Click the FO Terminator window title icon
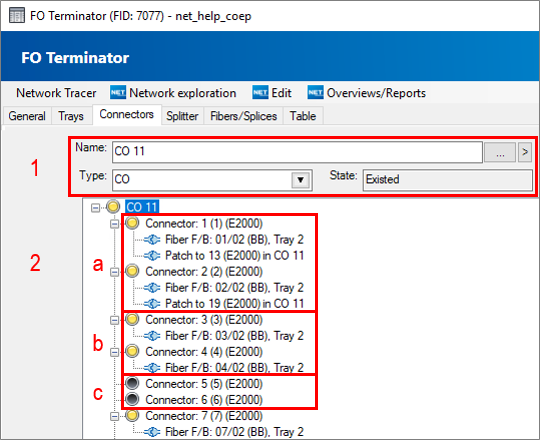The image size is (540, 440). (17, 15)
